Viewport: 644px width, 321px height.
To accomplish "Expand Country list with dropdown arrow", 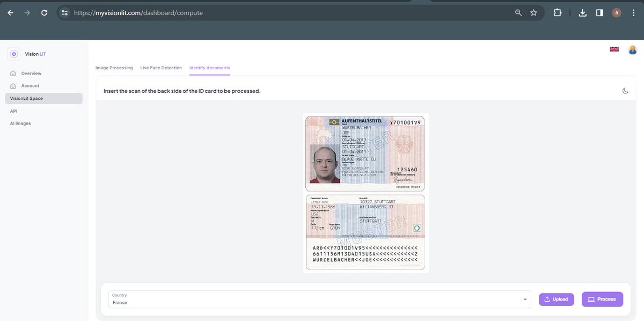I will point(524,300).
